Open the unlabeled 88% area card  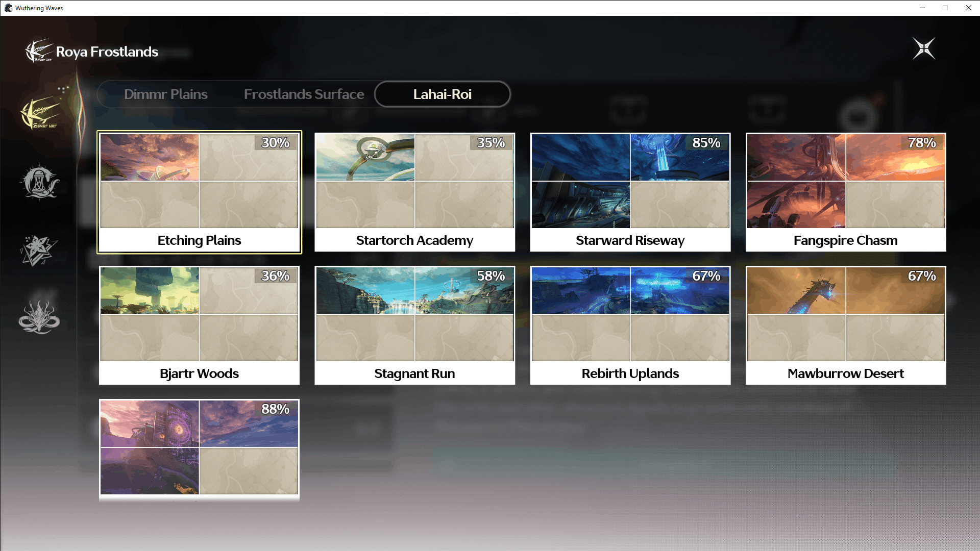point(199,449)
